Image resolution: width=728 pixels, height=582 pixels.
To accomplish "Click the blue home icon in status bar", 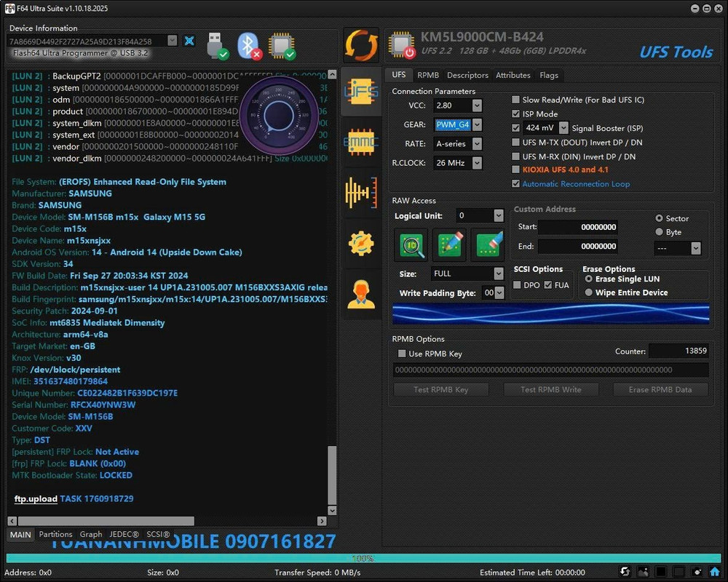I will tap(715, 572).
